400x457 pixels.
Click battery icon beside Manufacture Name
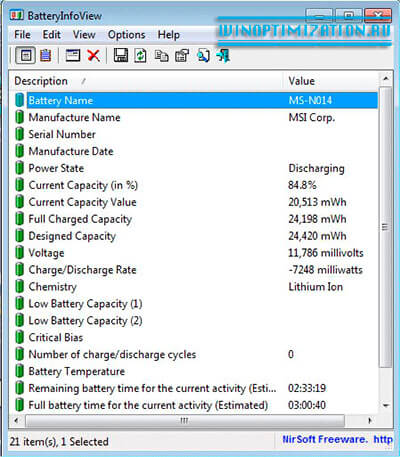pyautogui.click(x=20, y=117)
